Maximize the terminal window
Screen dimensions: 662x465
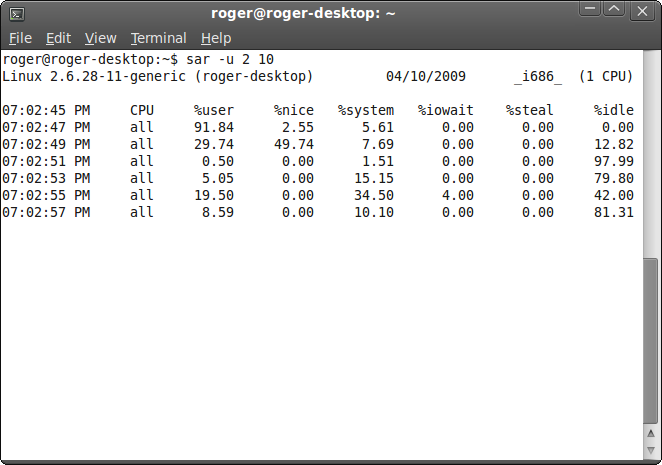pos(614,9)
